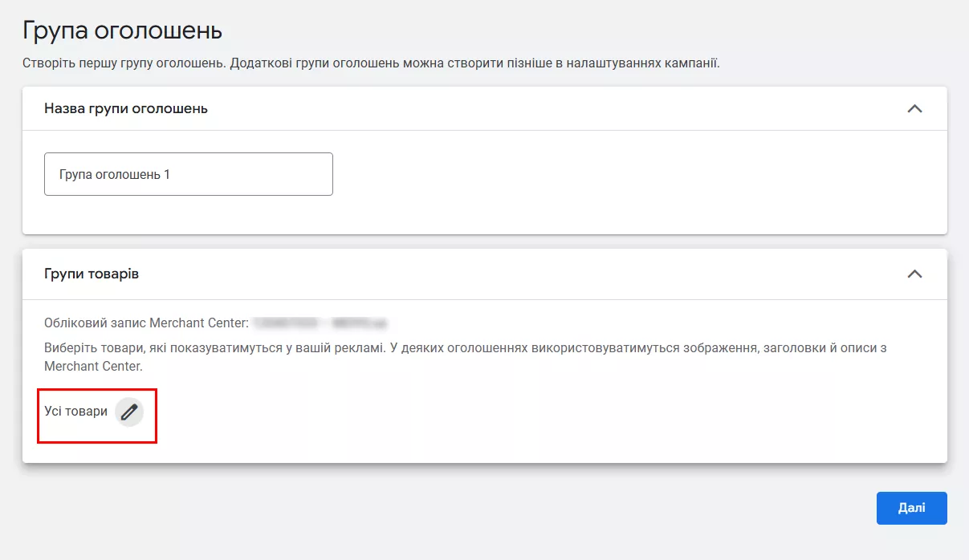
Task: Collapse the Групи товарів section chevron
Action: (914, 274)
